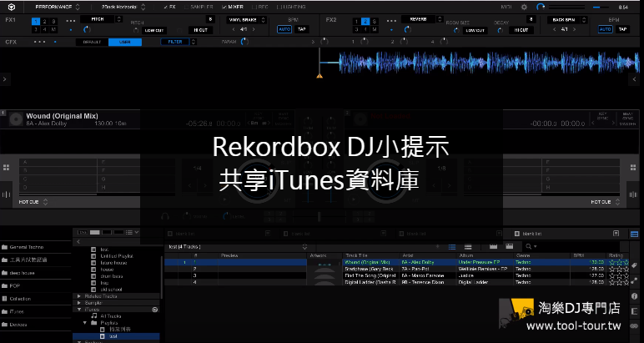Open the FX2 REVERB effect dropdown
The image size is (644, 343).
pos(422,19)
